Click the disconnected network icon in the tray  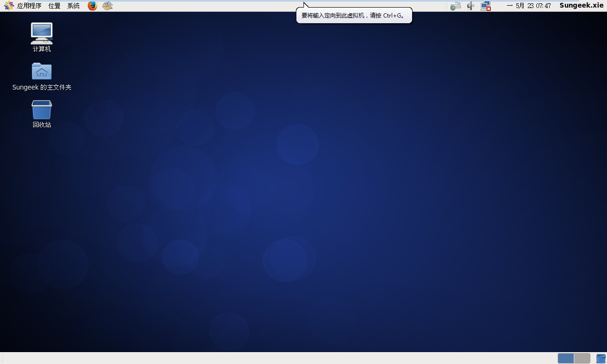point(485,6)
